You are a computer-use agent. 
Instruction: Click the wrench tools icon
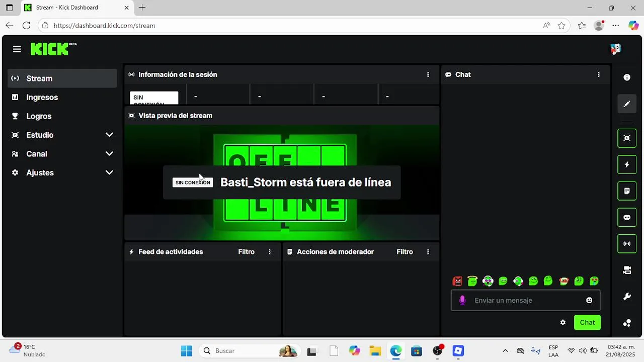(x=627, y=297)
